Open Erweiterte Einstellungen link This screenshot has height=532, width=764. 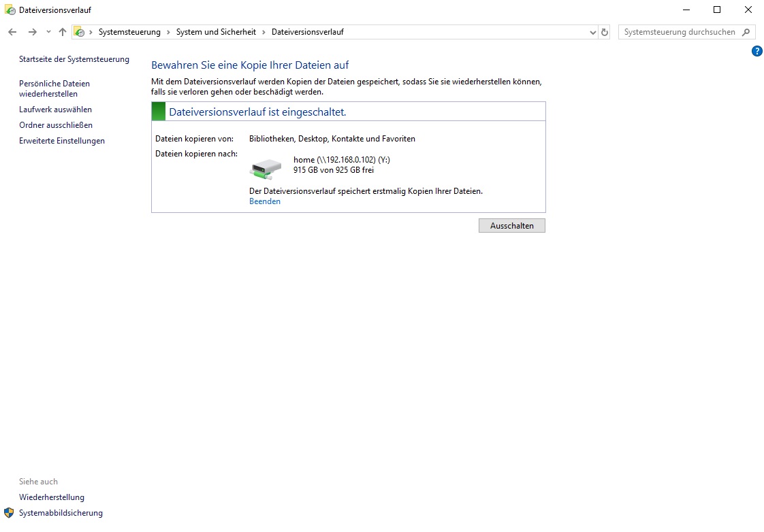pyautogui.click(x=62, y=141)
